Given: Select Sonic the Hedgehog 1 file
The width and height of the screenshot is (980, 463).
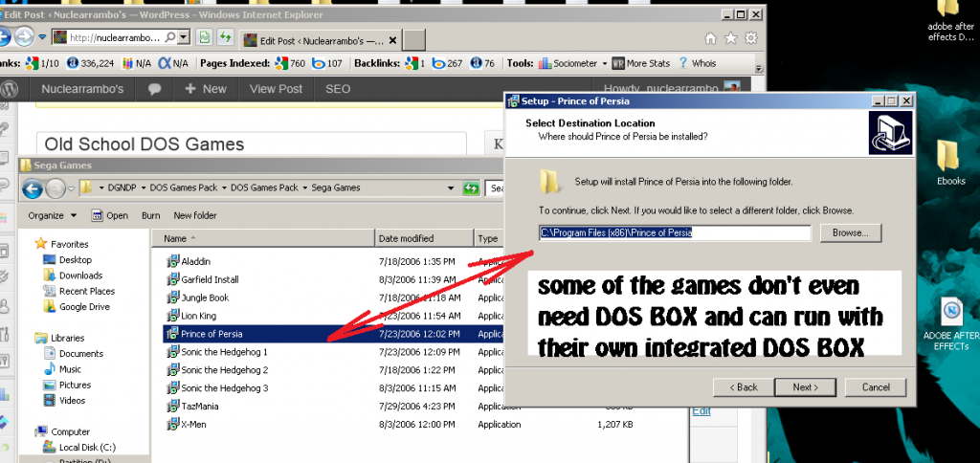Looking at the screenshot, I should point(224,352).
